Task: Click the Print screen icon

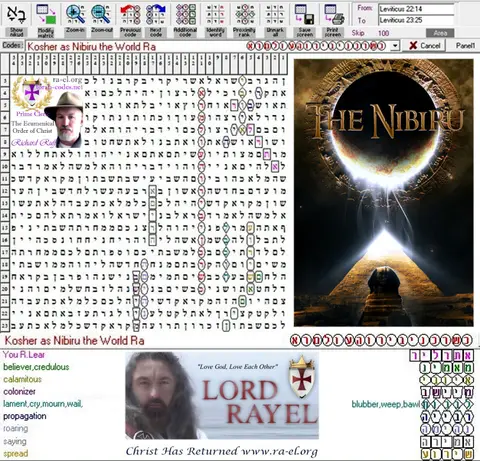Action: 334,14
